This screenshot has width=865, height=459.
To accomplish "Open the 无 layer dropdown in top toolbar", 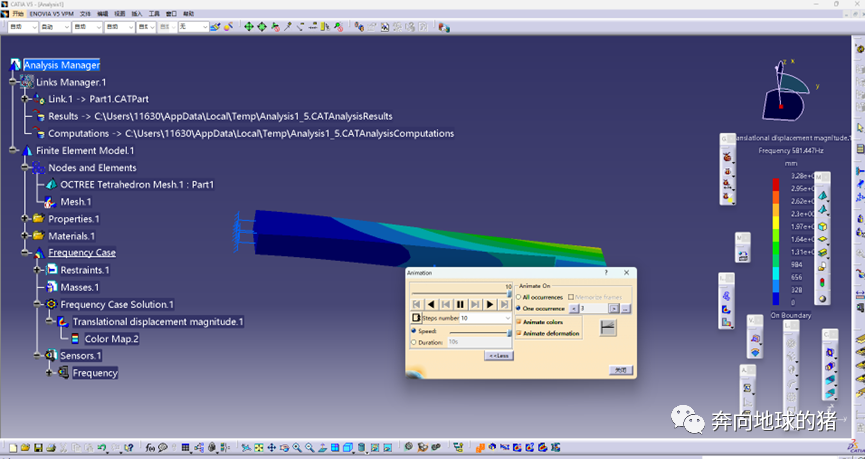I will (194, 26).
